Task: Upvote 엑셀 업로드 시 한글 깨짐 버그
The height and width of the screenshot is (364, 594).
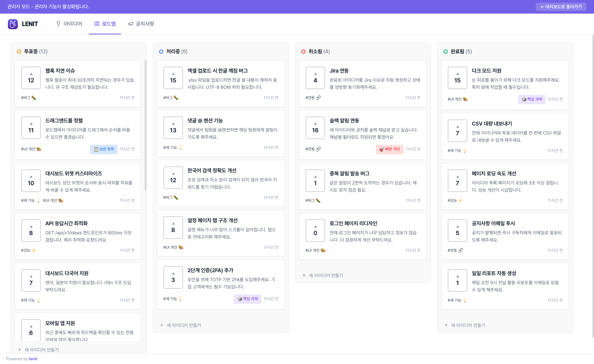Action: coord(173,78)
